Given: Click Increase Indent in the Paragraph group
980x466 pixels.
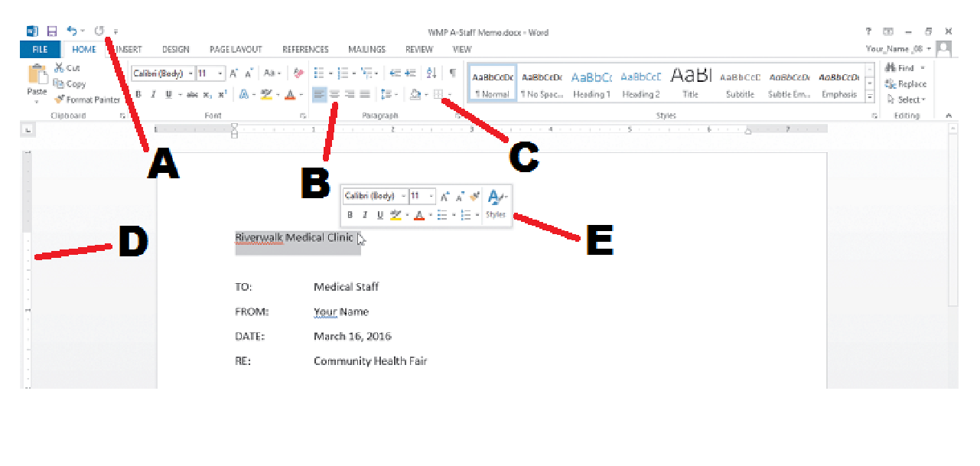Looking at the screenshot, I should pyautogui.click(x=411, y=73).
